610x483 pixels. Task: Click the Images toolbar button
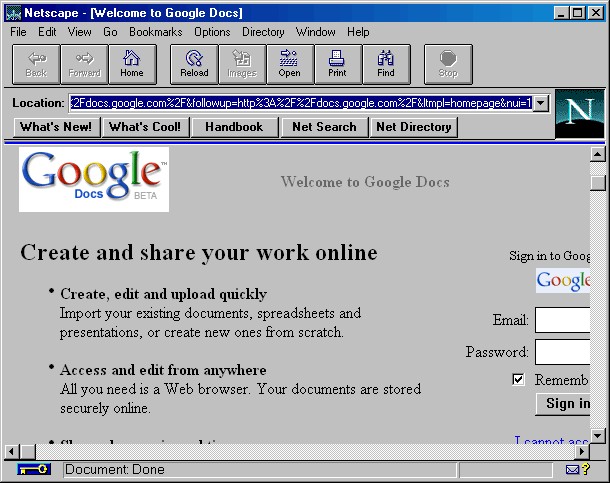click(x=242, y=63)
